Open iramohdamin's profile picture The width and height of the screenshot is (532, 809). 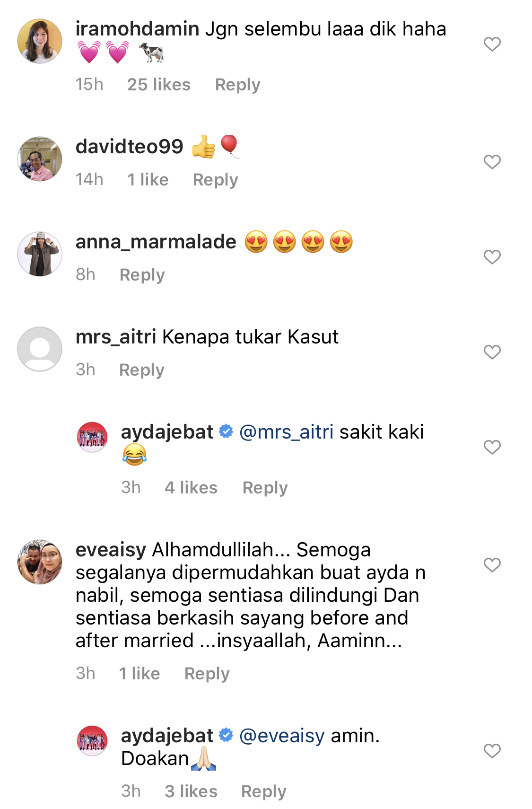(40, 41)
